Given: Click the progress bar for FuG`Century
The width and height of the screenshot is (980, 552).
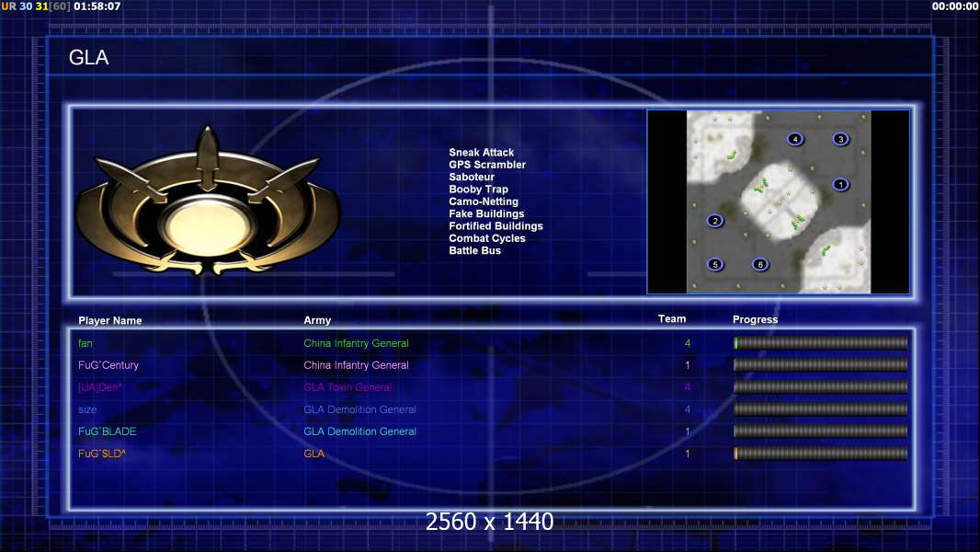Looking at the screenshot, I should click(x=820, y=364).
